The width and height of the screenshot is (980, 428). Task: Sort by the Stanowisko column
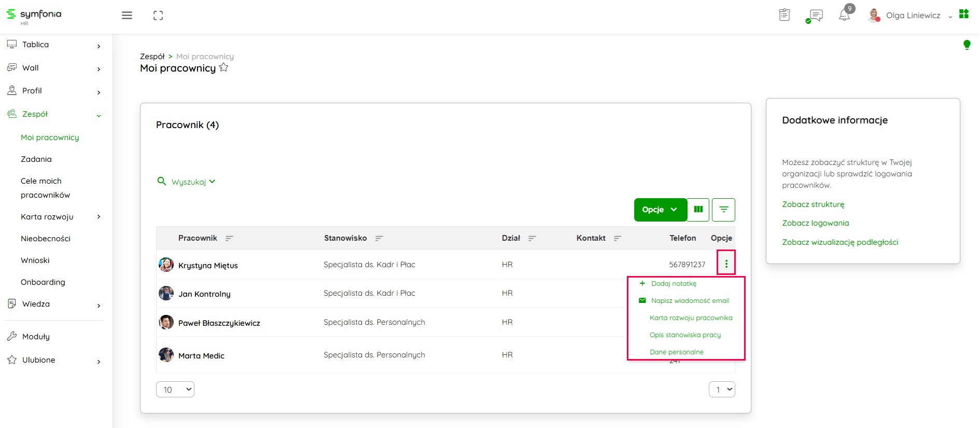pos(379,238)
